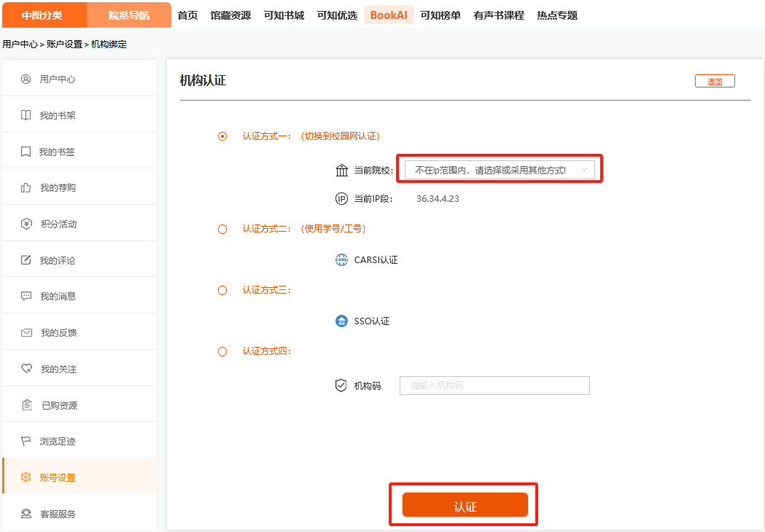The width and height of the screenshot is (765, 532).
Task: Click the 返回 button
Action: pos(715,82)
